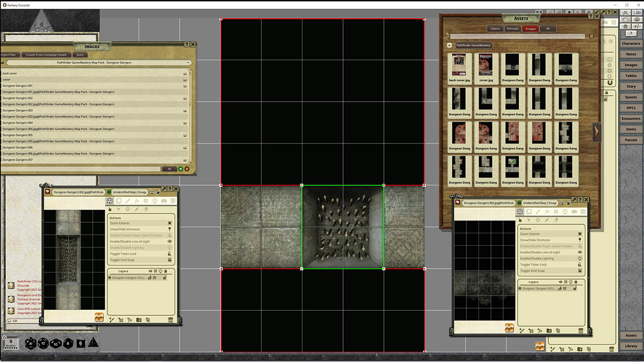
Task: Click the Library button in sidebar
Action: pos(631,346)
